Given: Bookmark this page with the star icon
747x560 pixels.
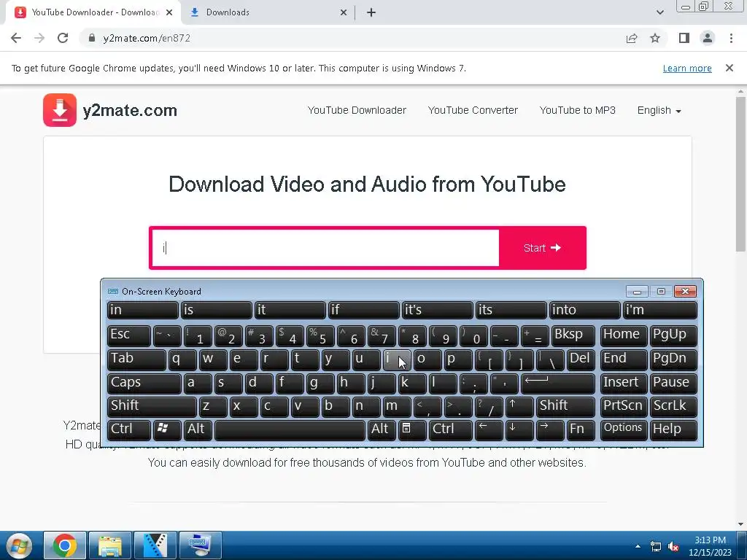Looking at the screenshot, I should coord(655,38).
